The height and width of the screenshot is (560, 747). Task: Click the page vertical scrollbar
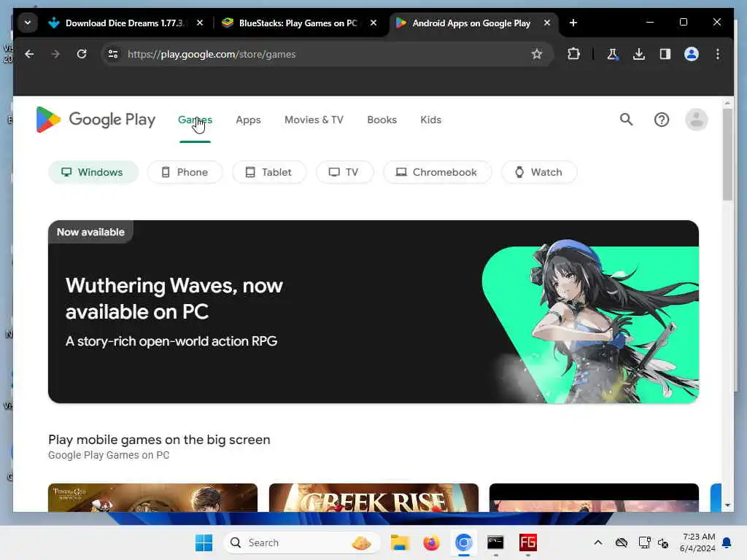coord(727,155)
